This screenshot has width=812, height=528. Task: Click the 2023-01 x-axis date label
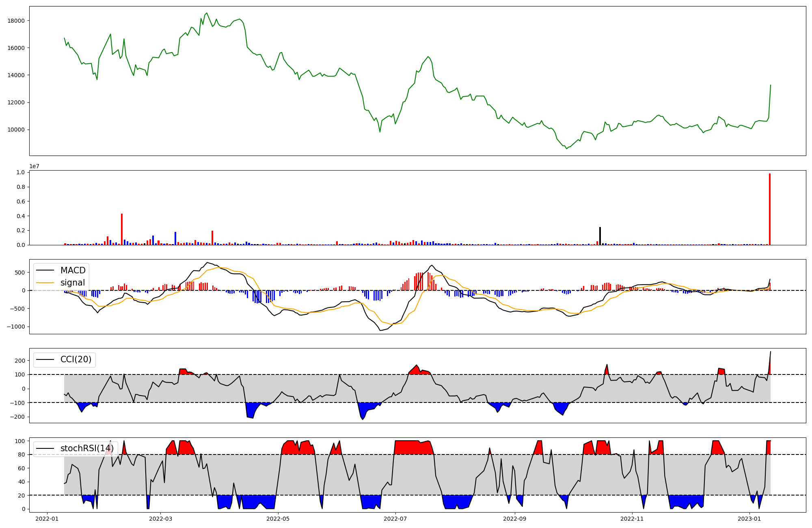pos(749,519)
